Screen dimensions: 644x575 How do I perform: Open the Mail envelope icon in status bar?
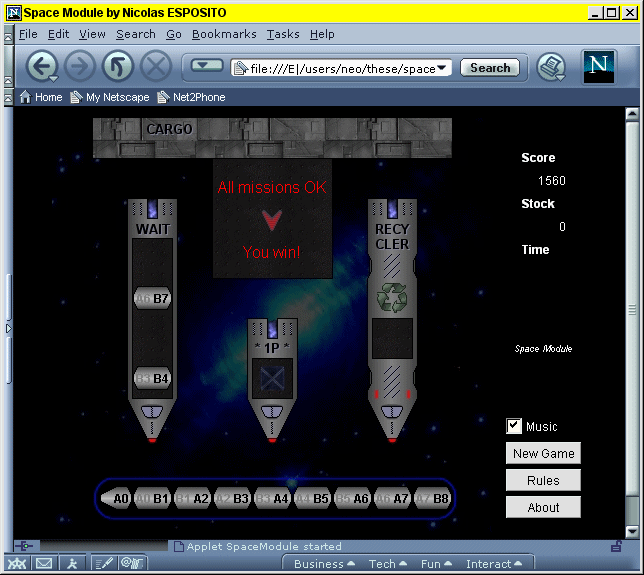tap(44, 564)
